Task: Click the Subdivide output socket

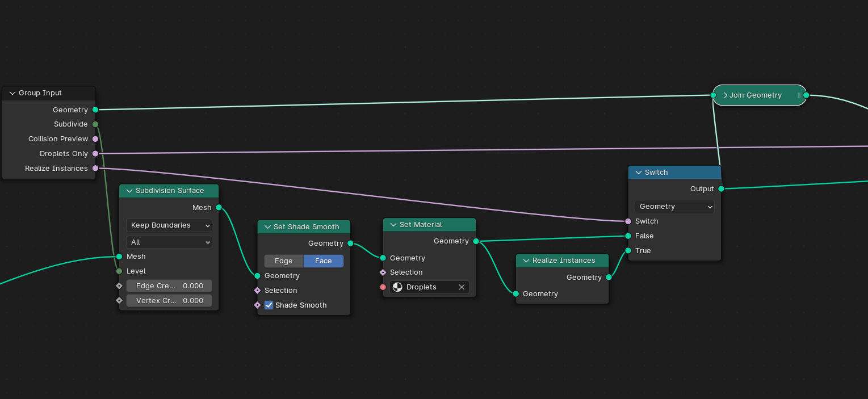Action: click(x=95, y=124)
